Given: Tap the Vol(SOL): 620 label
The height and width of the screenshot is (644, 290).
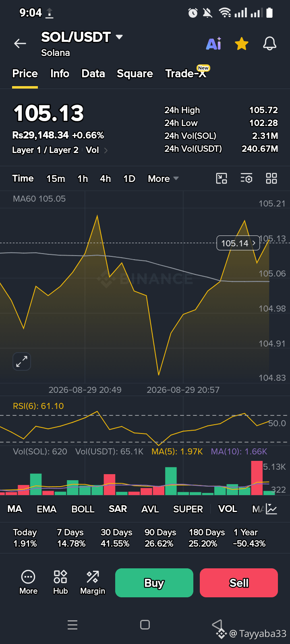Looking at the screenshot, I should pos(40,452).
